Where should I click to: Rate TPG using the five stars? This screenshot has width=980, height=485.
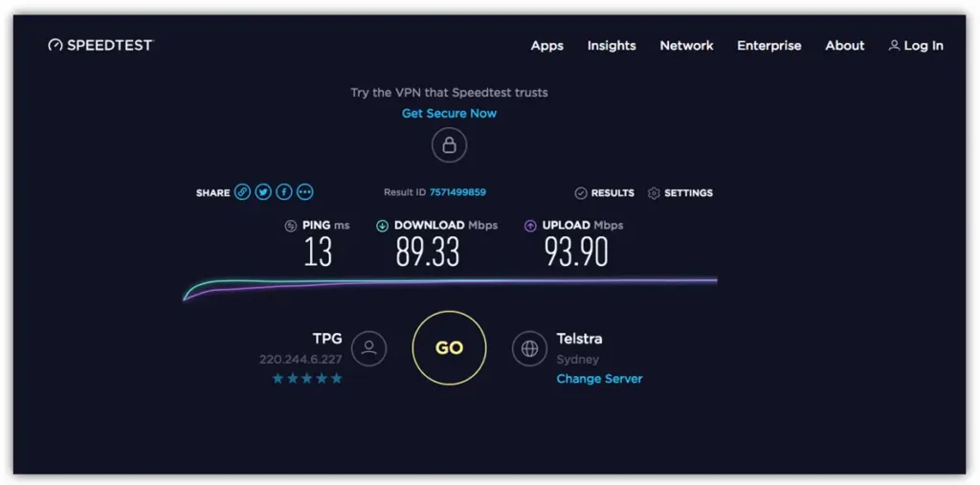point(307,379)
